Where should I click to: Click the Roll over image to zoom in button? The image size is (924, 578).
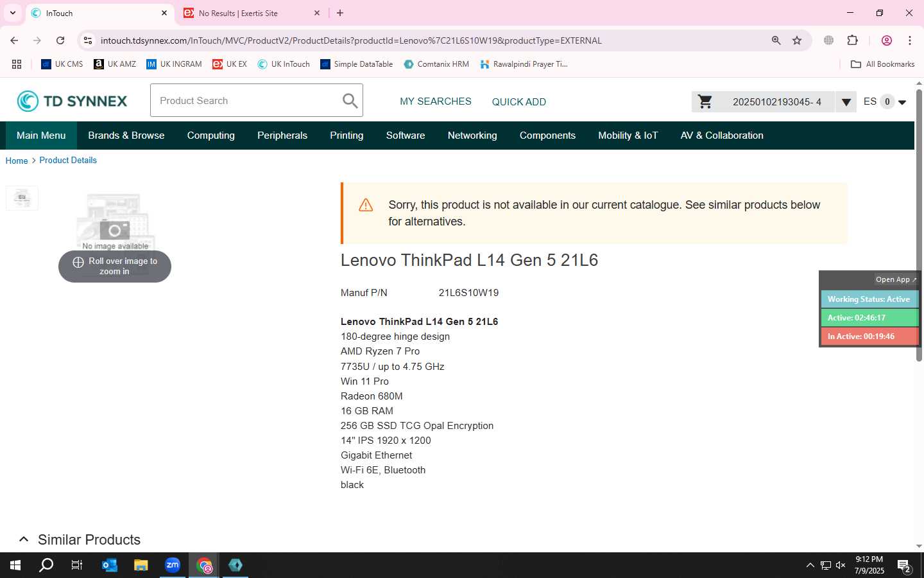coord(115,267)
